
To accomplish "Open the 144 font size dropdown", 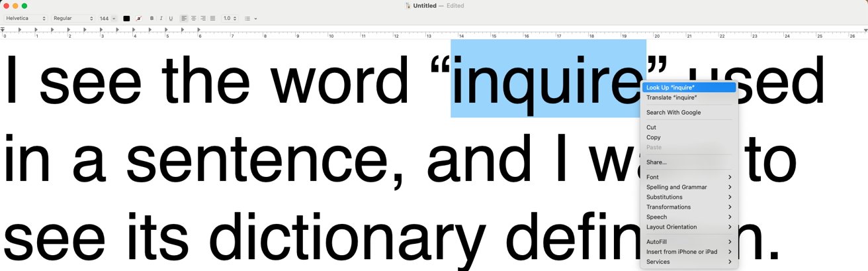I will tap(107, 19).
